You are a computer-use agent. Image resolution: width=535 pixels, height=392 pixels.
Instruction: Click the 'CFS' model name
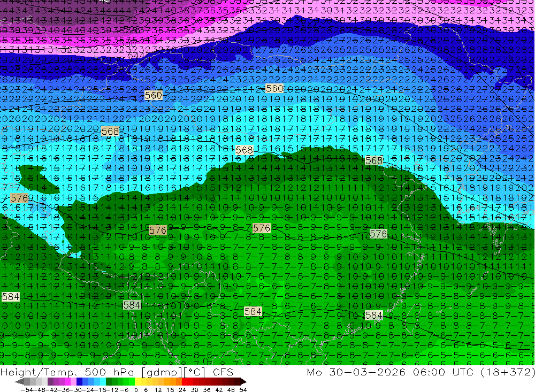[x=223, y=372]
